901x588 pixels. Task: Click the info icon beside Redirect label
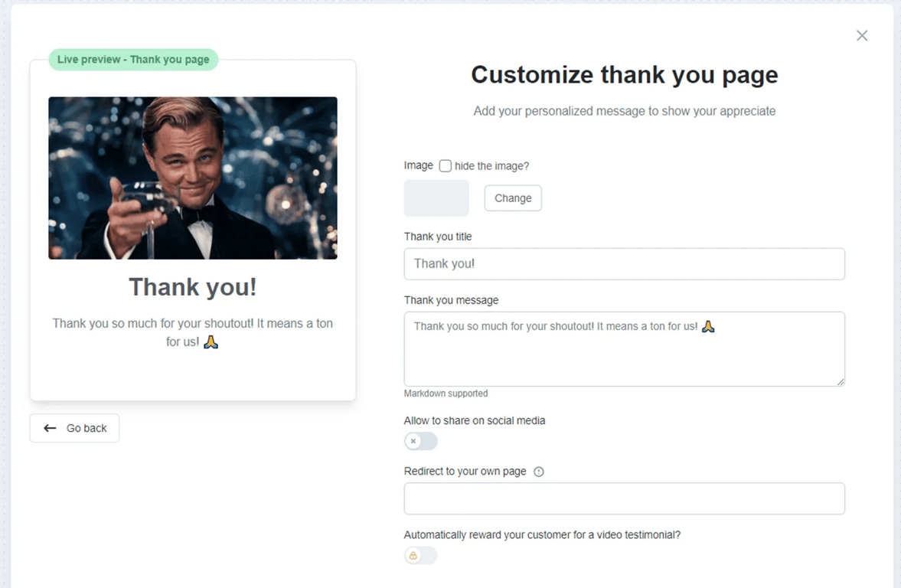point(539,472)
